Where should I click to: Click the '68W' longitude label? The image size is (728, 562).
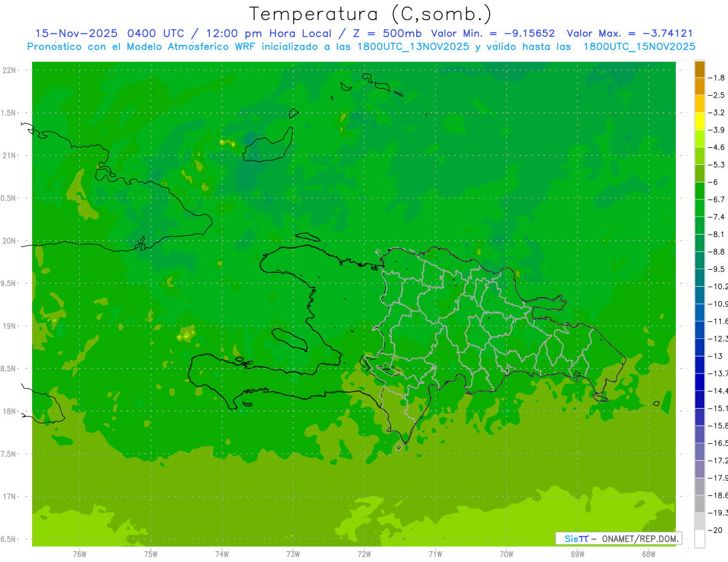point(649,554)
